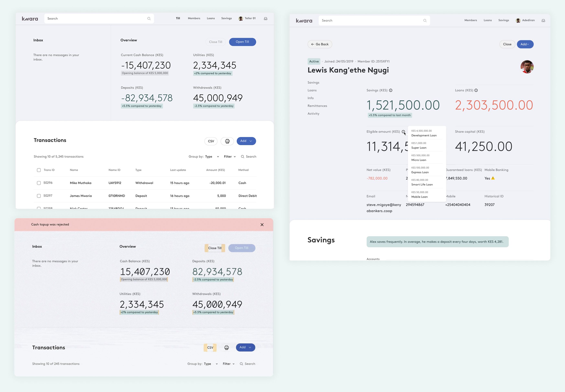Screen dimensions: 565x392
Task: Click the blue Open Till button
Action: (x=242, y=42)
